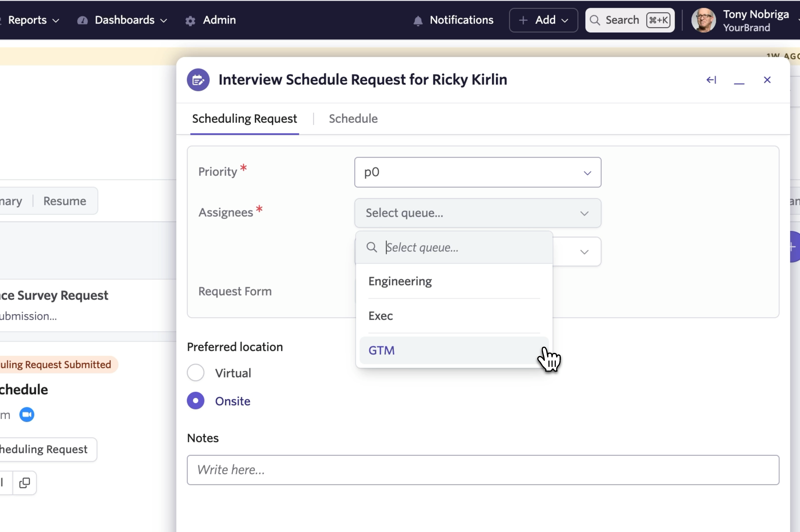Click the Request Form label
This screenshot has height=532, width=800.
point(235,291)
